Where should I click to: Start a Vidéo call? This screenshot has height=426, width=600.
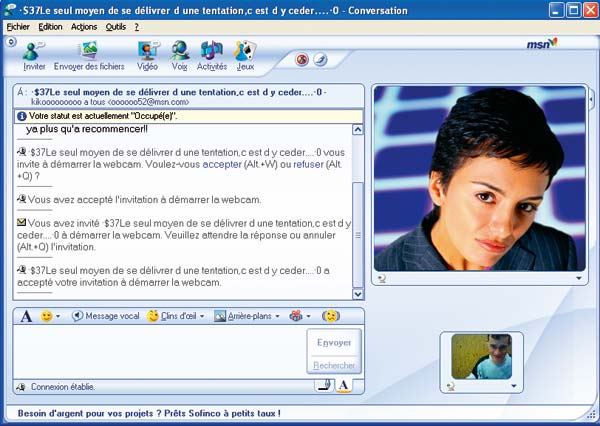148,55
